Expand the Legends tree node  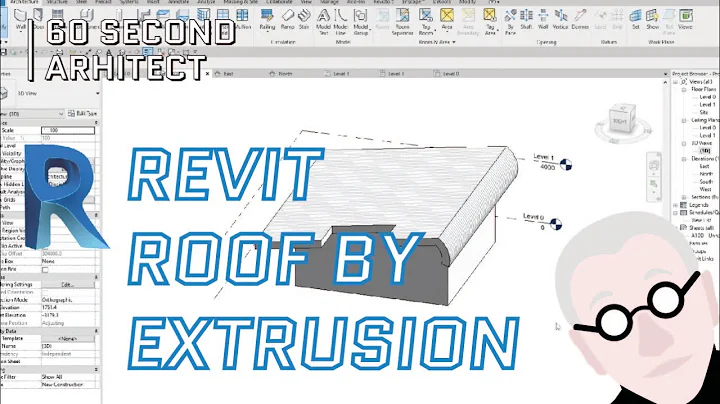[x=675, y=205]
